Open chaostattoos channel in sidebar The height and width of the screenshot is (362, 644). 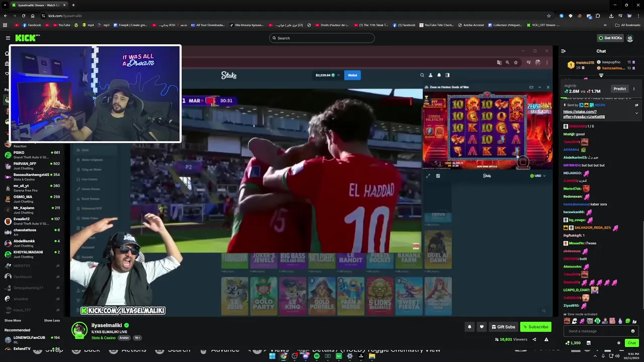[x=32, y=232]
